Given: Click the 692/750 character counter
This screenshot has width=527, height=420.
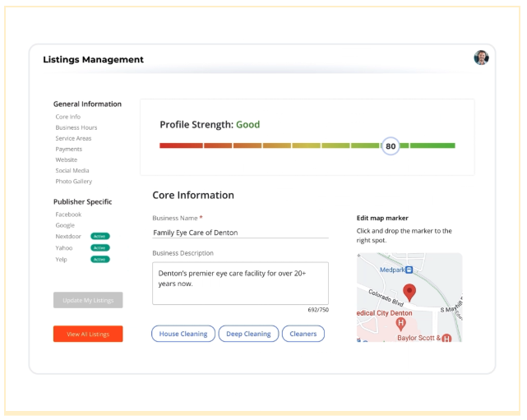Looking at the screenshot, I should click(318, 310).
